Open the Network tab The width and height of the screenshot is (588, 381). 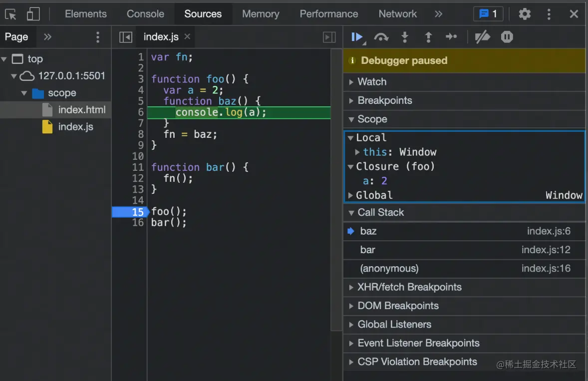[397, 14]
